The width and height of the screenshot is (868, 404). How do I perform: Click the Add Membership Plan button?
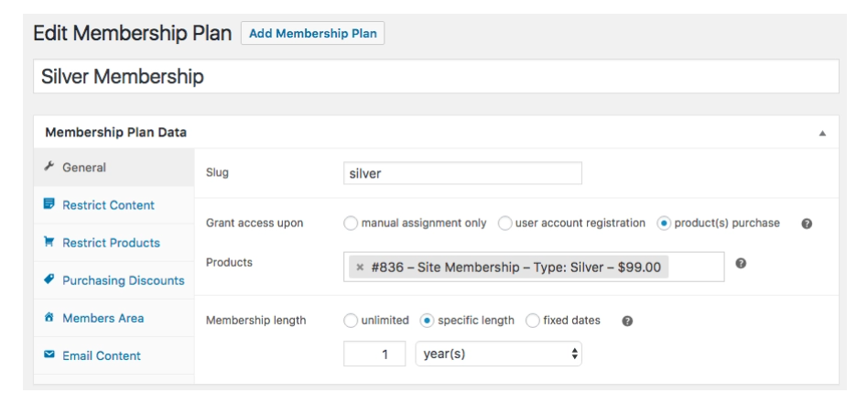(x=312, y=33)
